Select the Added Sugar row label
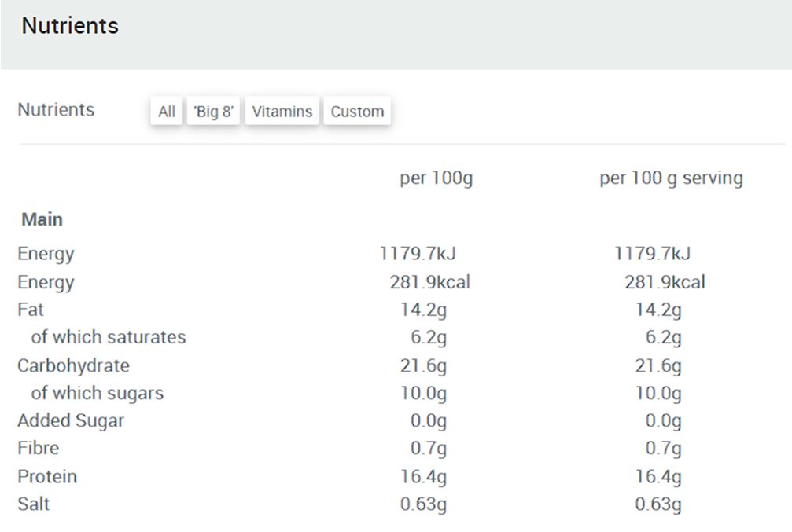 [x=71, y=420]
